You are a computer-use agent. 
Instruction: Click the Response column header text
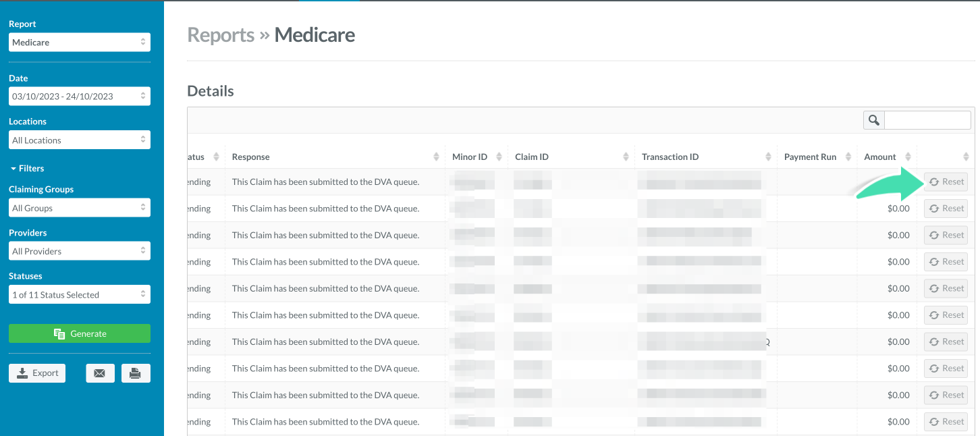click(x=250, y=157)
